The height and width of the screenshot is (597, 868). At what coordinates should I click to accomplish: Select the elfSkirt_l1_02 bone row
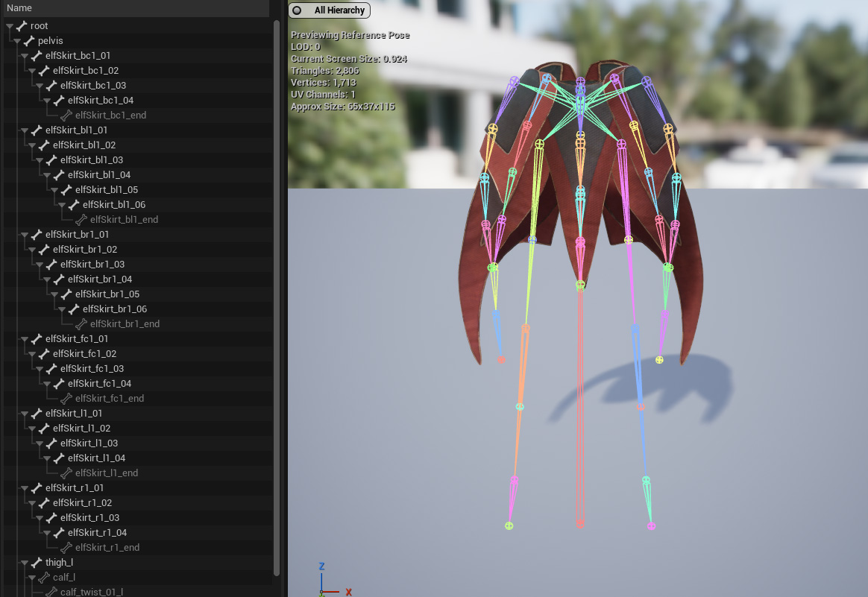(x=138, y=429)
